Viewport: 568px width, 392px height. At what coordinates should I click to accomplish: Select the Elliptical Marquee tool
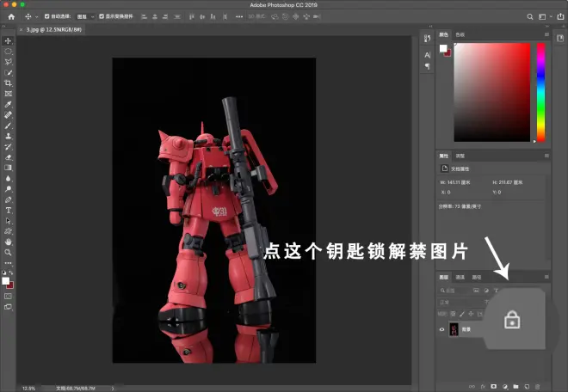[x=8, y=52]
